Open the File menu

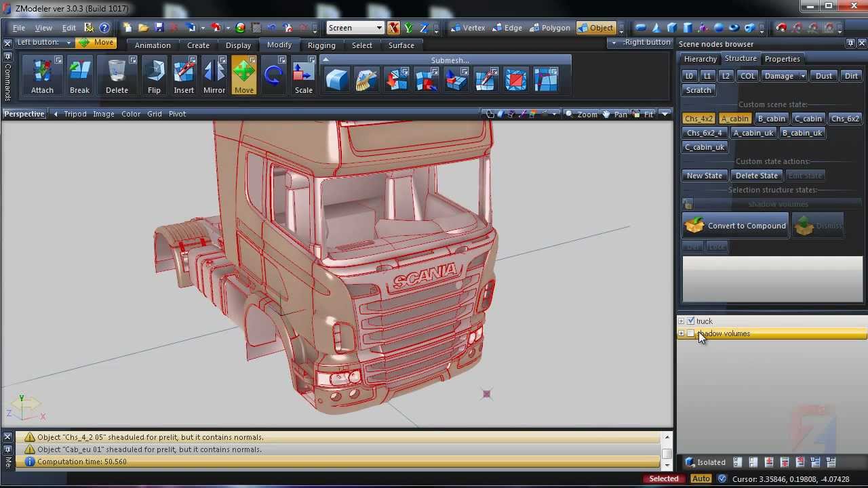pos(19,28)
